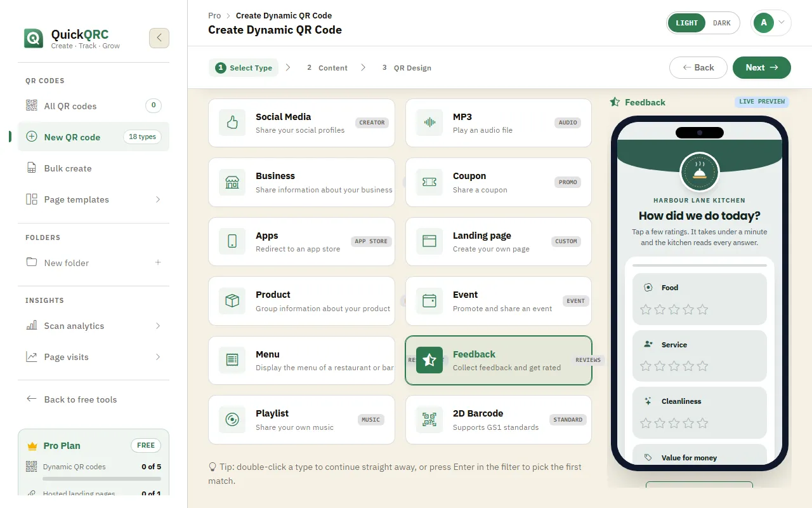Choose the Menu list icon
Viewport: 812px width, 508px height.
(x=232, y=360)
